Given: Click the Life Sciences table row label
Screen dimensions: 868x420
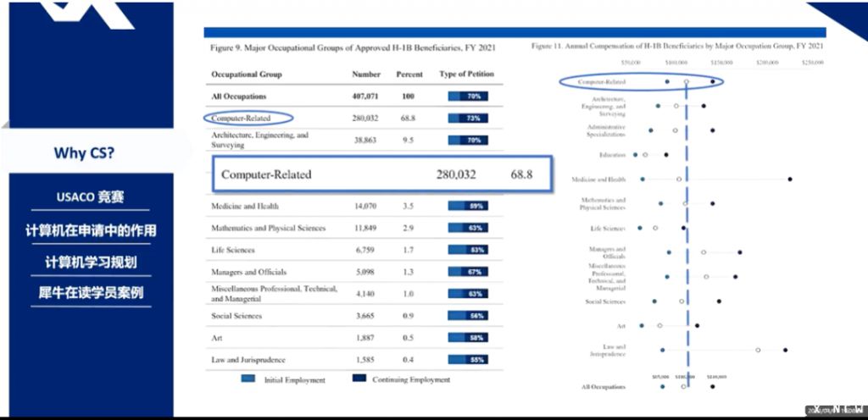Looking at the screenshot, I should click(236, 250).
